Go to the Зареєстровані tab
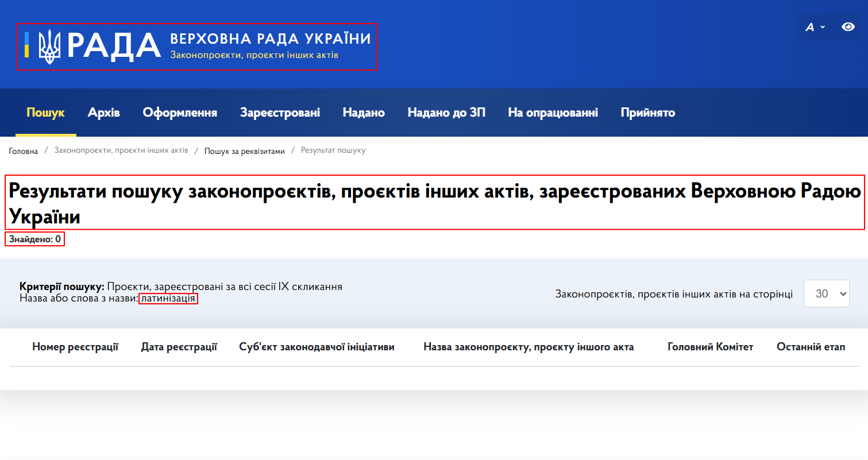The width and height of the screenshot is (868, 460). click(x=280, y=113)
